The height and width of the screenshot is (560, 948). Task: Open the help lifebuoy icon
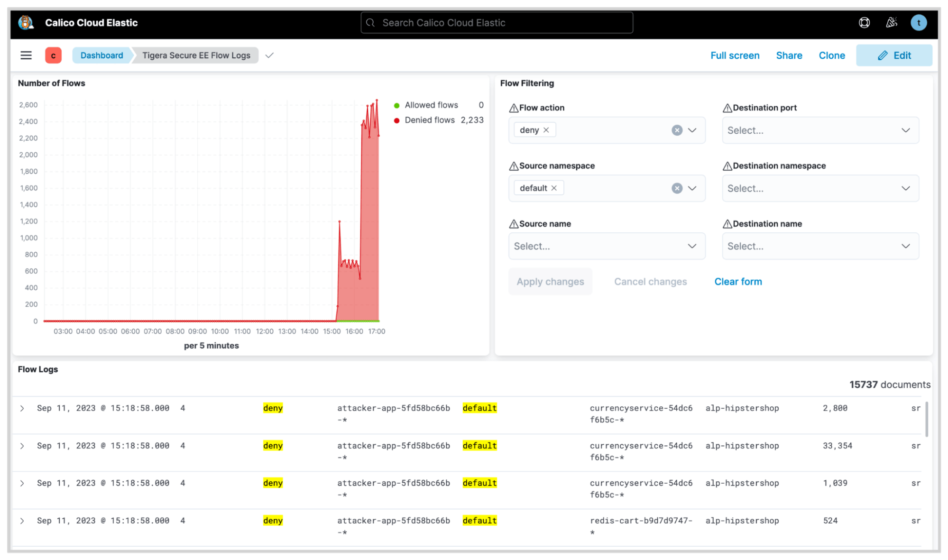[x=864, y=22]
